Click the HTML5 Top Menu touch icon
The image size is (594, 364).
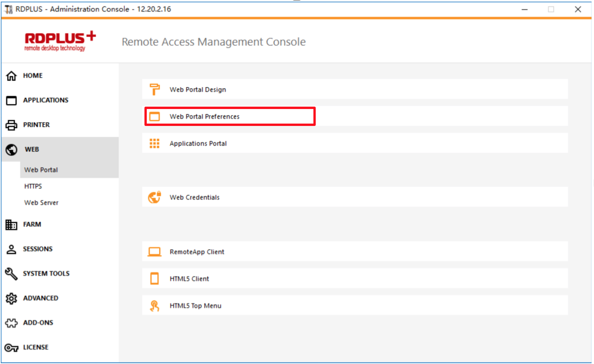coord(154,306)
